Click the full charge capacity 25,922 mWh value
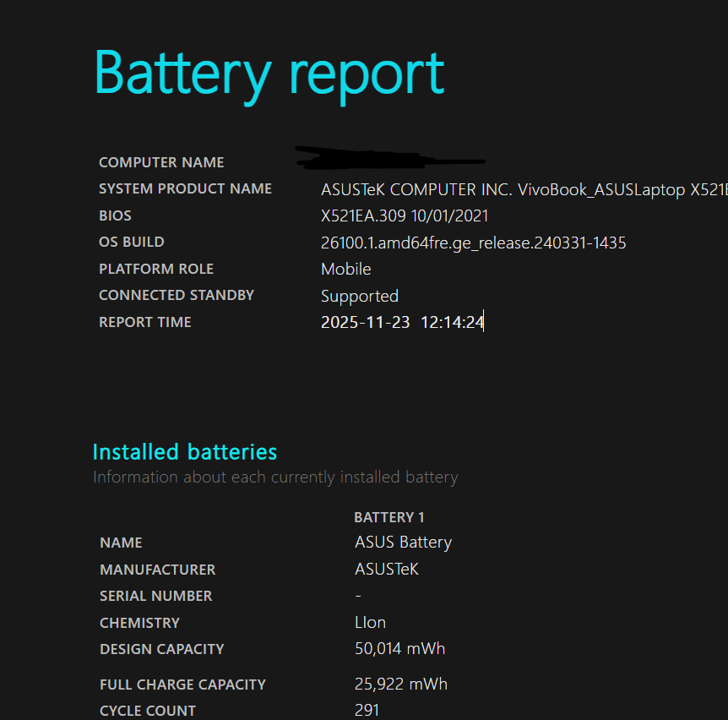 400,685
